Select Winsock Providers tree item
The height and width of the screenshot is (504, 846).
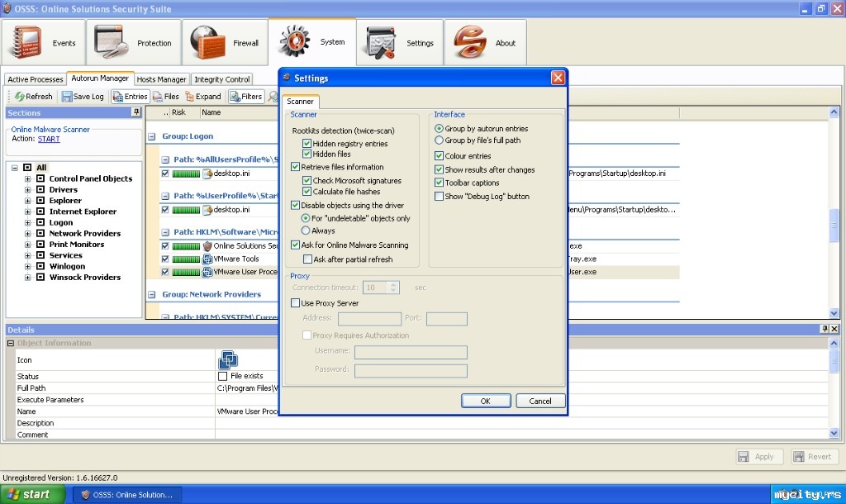[85, 277]
